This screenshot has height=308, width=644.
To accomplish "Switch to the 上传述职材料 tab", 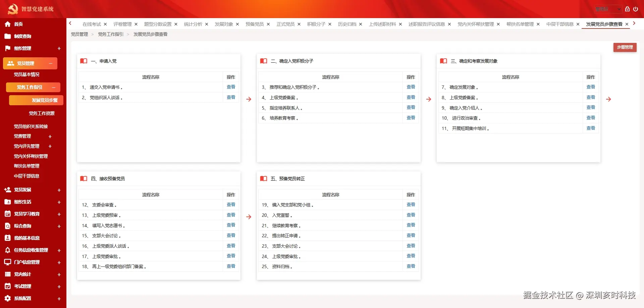I will tap(382, 24).
